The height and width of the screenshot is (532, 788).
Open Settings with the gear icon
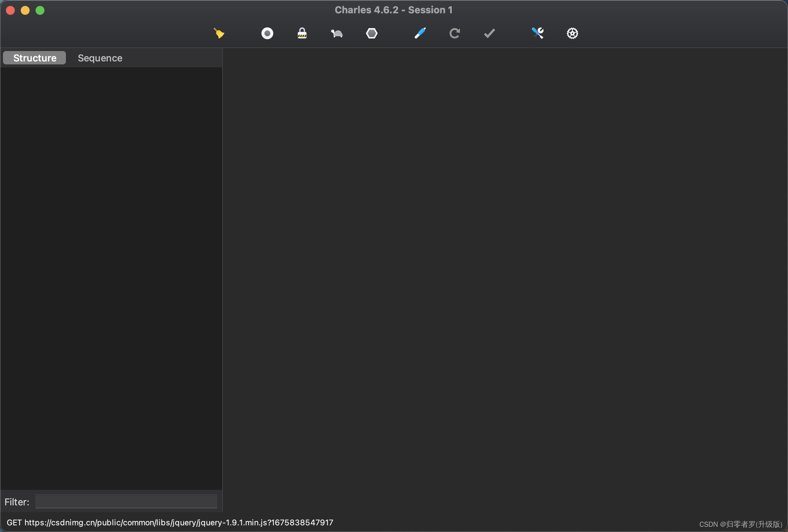[x=572, y=33]
